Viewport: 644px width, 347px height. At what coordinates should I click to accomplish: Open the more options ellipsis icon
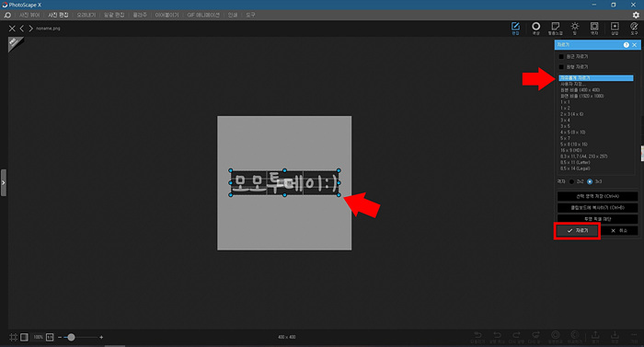(x=635, y=337)
